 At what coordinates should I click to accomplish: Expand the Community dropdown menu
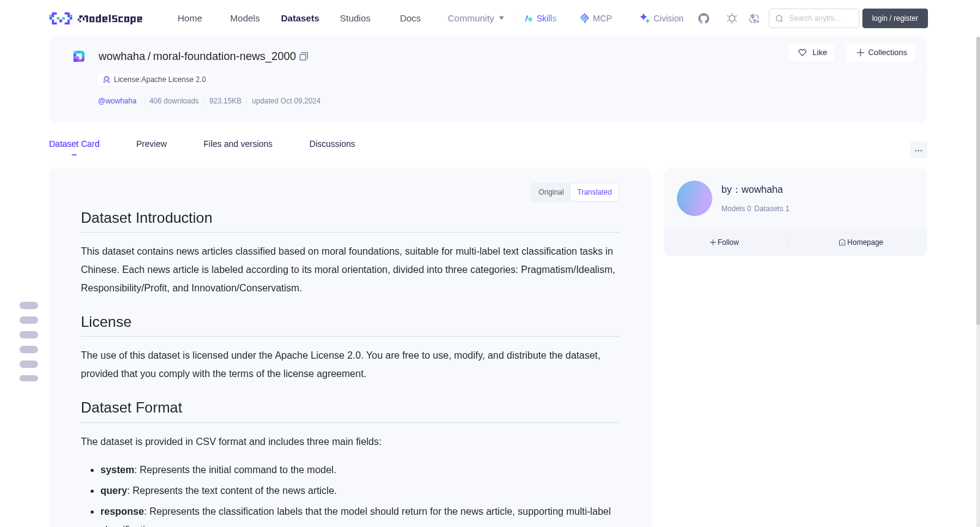tap(476, 18)
